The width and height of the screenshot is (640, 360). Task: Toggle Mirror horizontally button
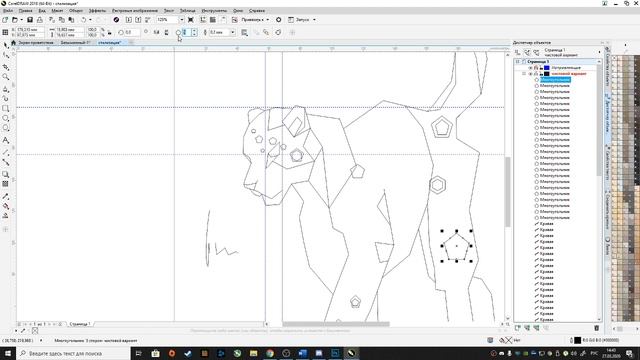157,32
